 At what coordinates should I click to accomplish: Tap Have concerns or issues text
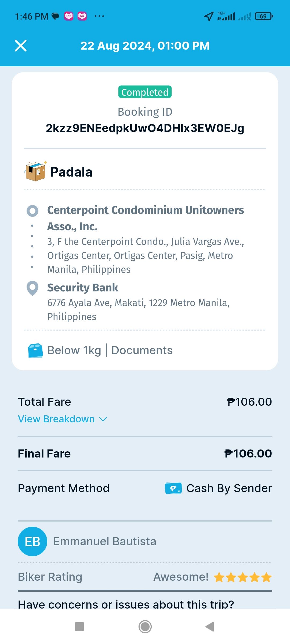point(126,604)
